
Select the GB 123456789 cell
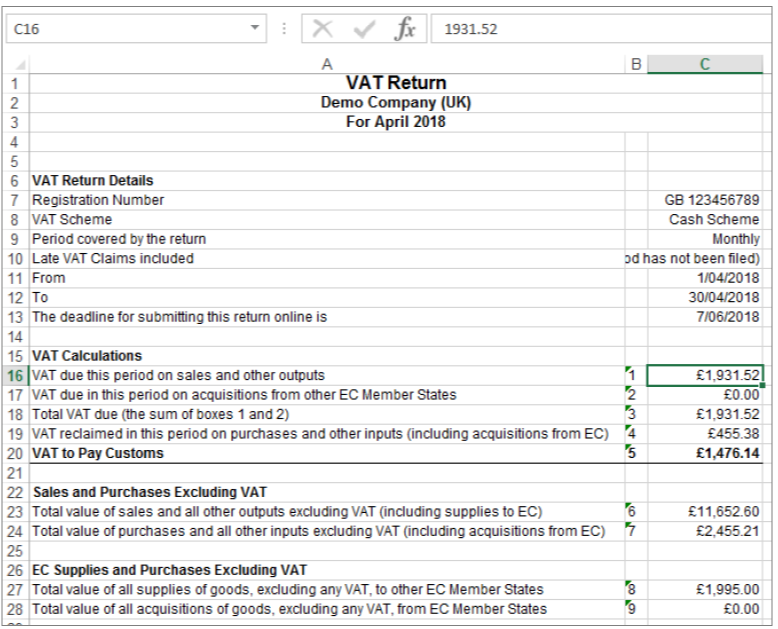pos(705,200)
